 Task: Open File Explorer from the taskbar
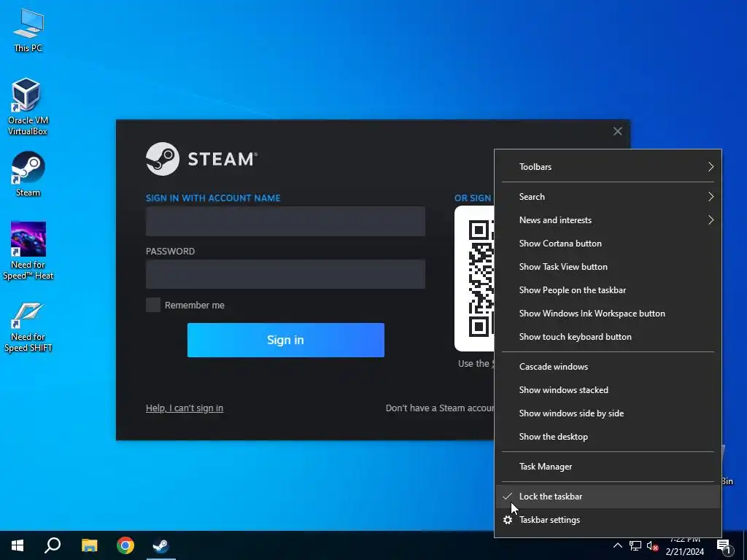[x=89, y=545]
